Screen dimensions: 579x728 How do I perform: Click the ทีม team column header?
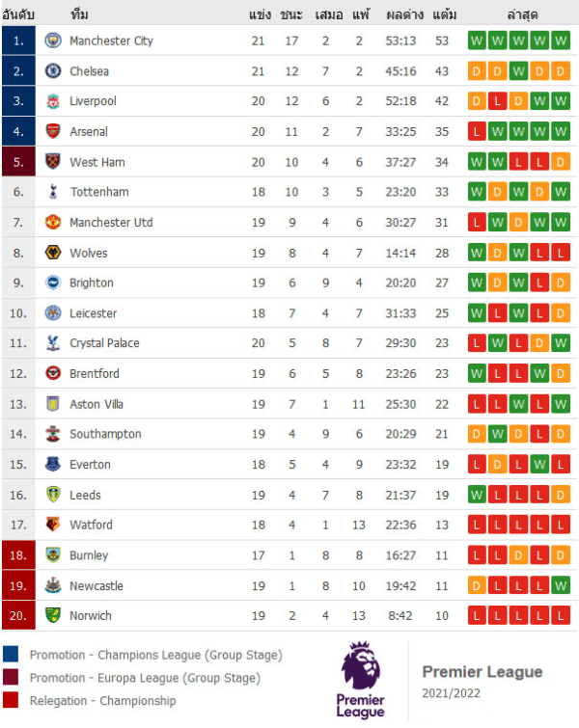pyautogui.click(x=81, y=15)
